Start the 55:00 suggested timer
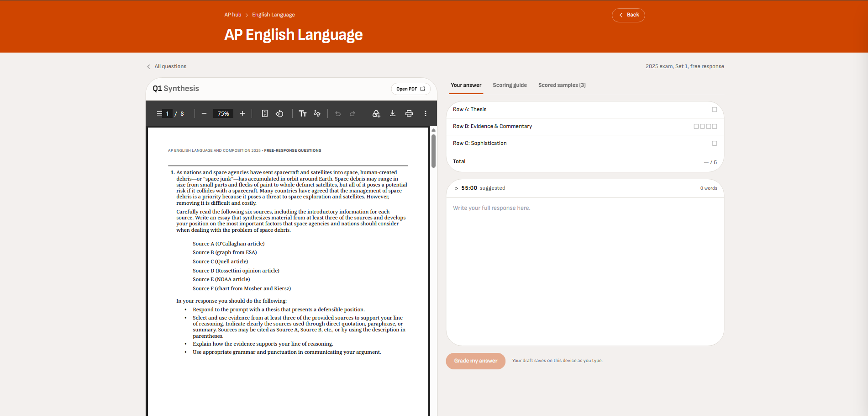The height and width of the screenshot is (416, 868). 456,188
